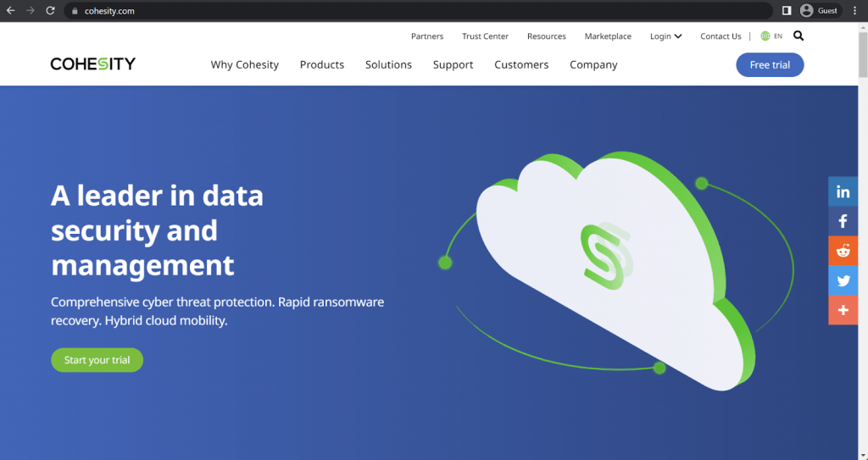View site info via padlock icon

[75, 11]
